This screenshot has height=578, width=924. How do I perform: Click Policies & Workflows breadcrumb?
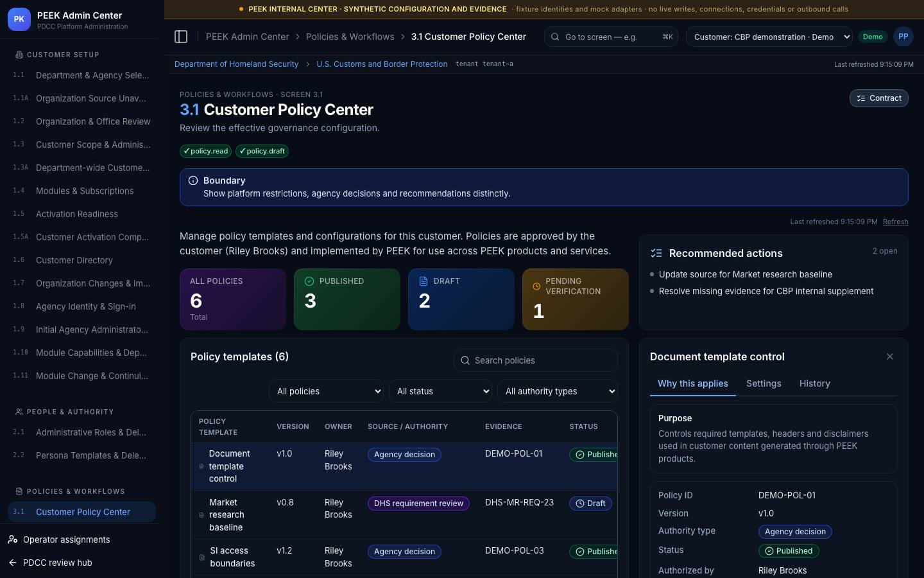pos(350,37)
